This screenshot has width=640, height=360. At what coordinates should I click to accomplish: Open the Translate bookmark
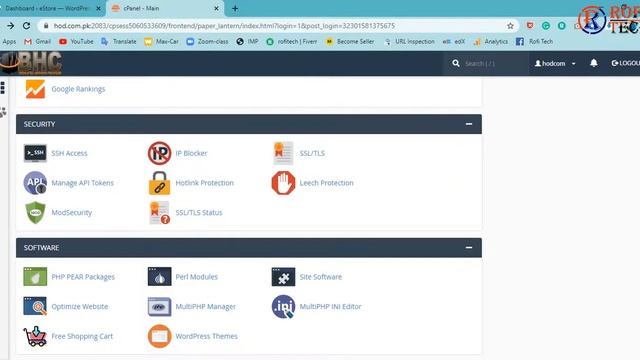tap(119, 42)
